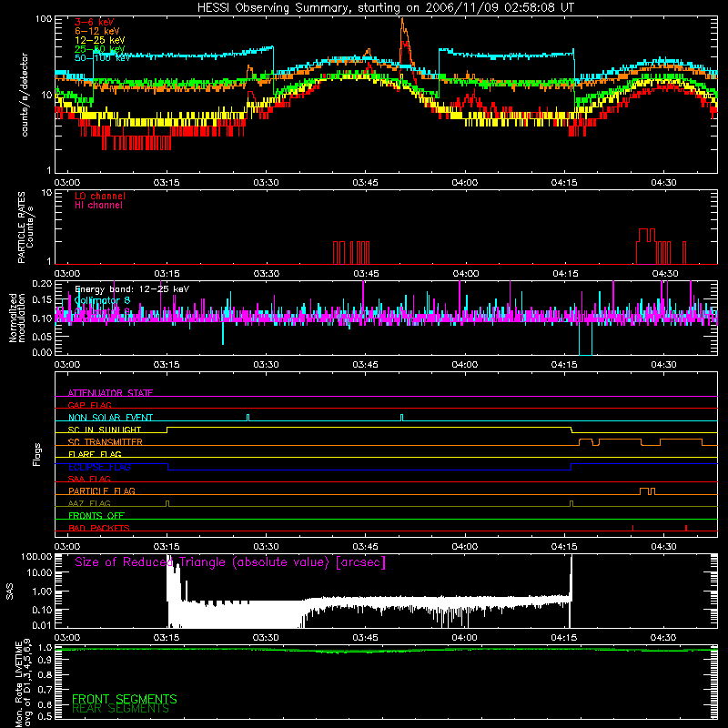Click '03:45' tick under count-rate panel
The width and height of the screenshot is (728, 728).
point(365,183)
